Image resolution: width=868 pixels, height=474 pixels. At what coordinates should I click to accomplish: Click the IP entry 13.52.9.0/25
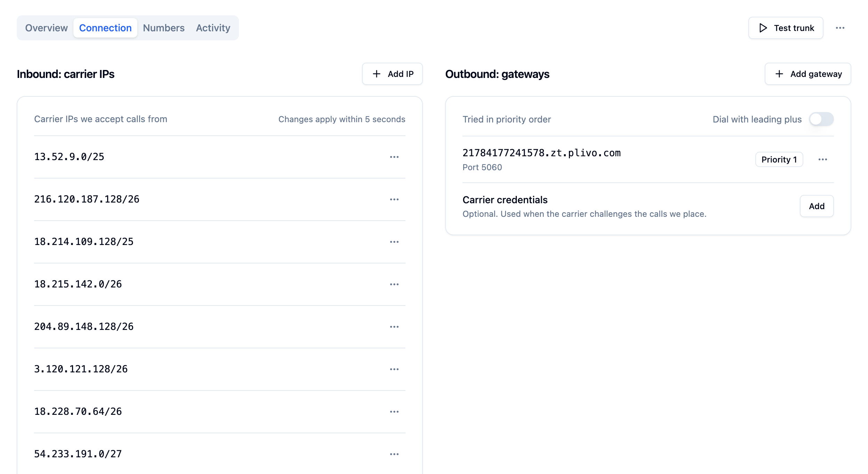69,157
